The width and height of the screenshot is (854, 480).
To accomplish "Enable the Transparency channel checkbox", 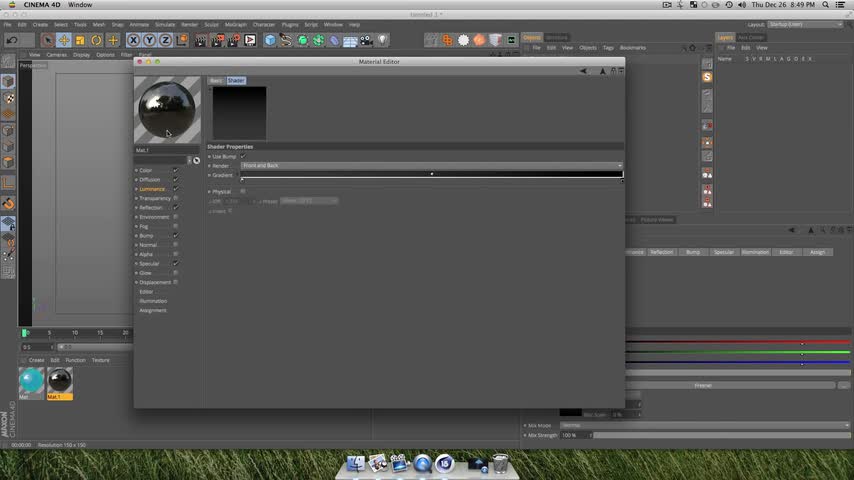I will click(x=175, y=198).
